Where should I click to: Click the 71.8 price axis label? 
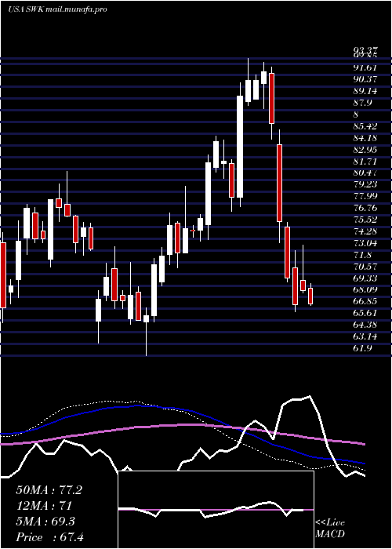[362, 255]
